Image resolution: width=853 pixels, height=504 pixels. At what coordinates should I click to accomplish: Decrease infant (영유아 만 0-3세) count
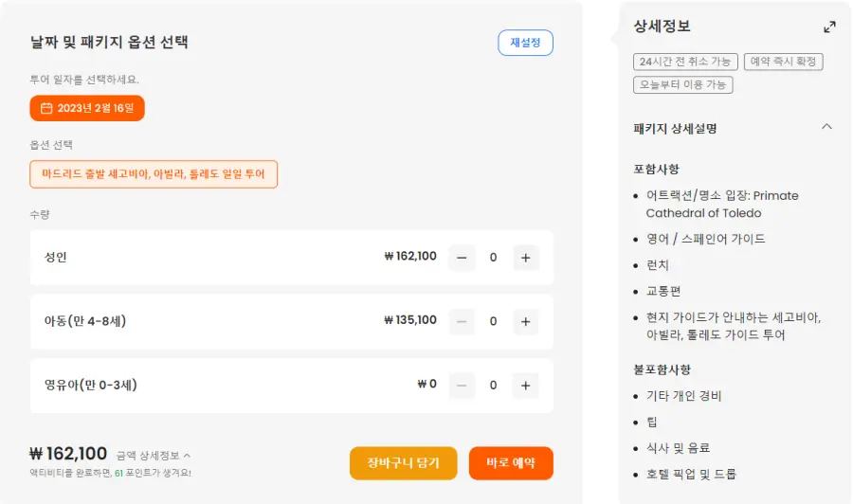(x=462, y=386)
